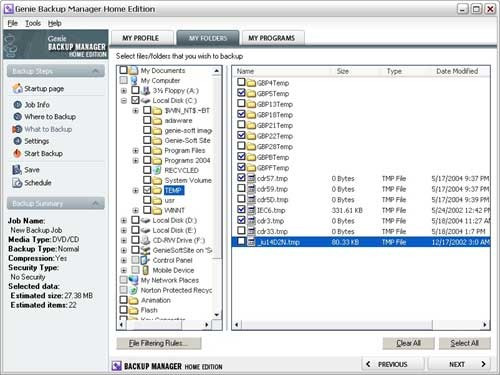Screen dimensions: 500x375
Task: Expand the WINNT folder node
Action: [x=136, y=210]
